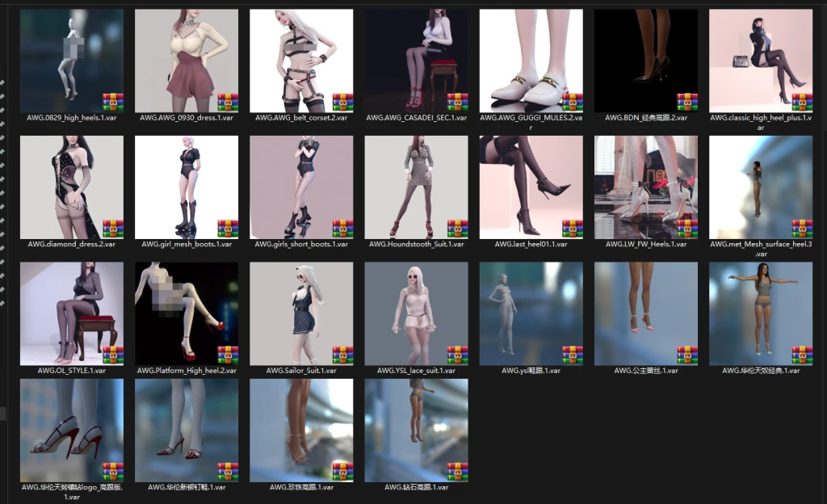The height and width of the screenshot is (504, 827).
Task: Click the WinRAR badge on AWG.YSL_lace_suit thumbnail
Action: coord(458,355)
